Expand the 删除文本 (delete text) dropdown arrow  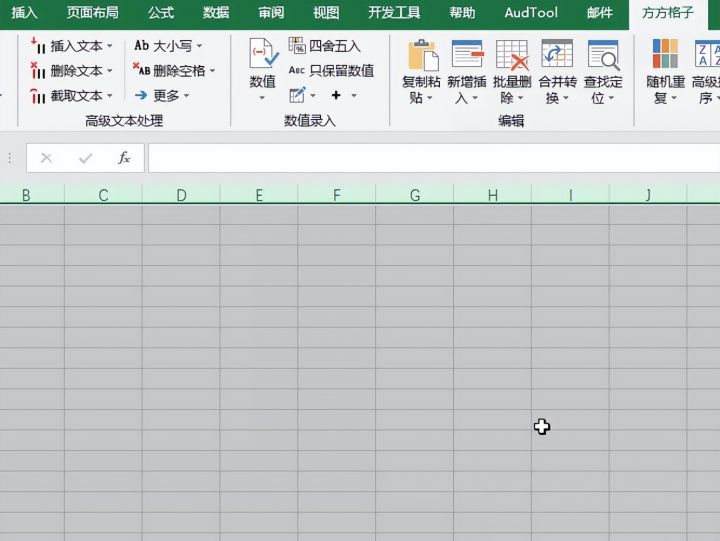point(109,71)
